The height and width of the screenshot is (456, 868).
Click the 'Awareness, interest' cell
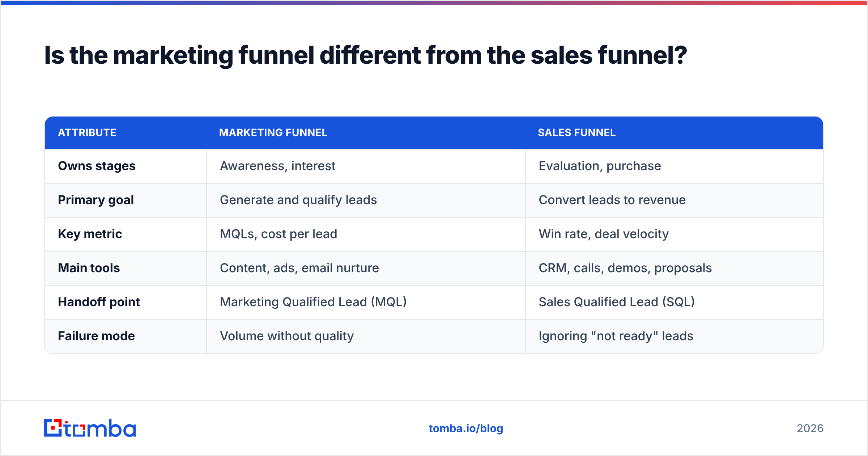pos(366,166)
